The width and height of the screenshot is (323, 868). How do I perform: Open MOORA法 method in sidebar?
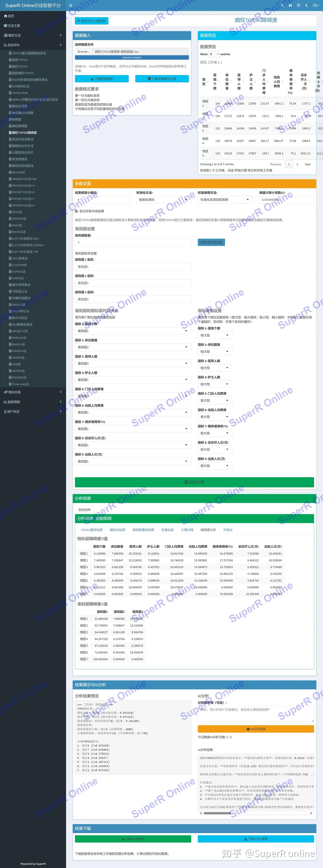(17, 371)
